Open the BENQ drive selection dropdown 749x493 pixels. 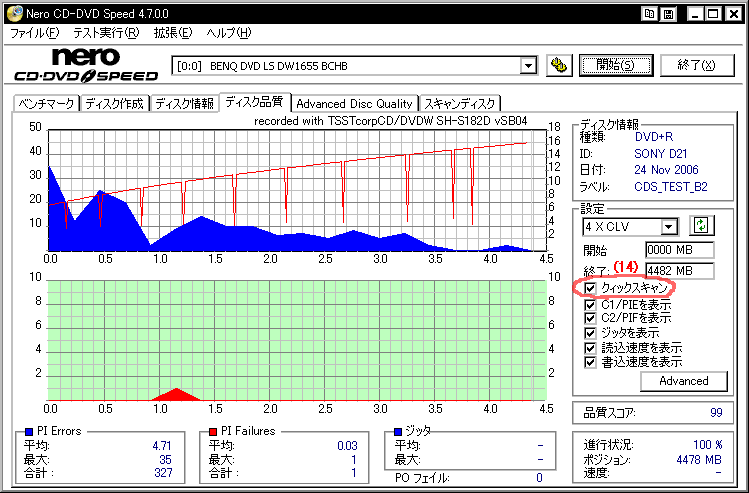(x=528, y=65)
